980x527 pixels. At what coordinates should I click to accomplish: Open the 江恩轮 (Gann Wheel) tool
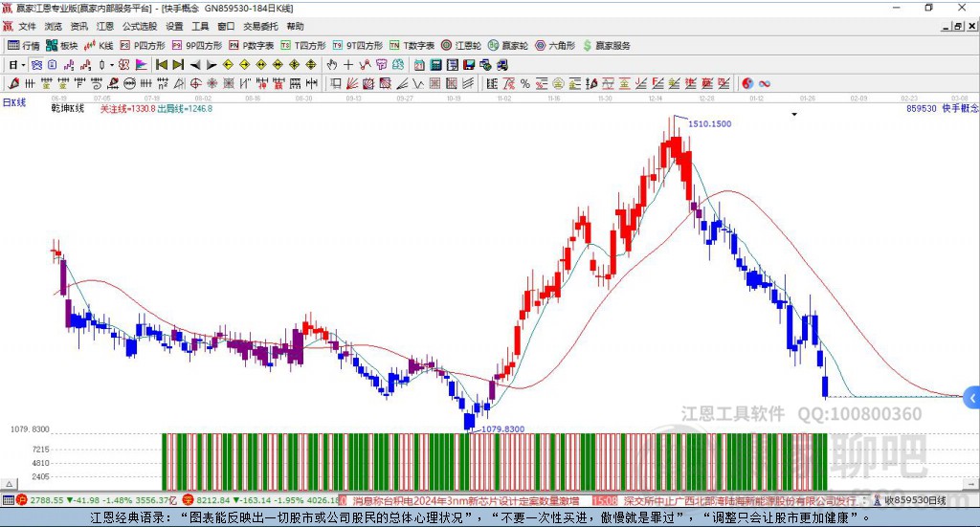pos(460,45)
